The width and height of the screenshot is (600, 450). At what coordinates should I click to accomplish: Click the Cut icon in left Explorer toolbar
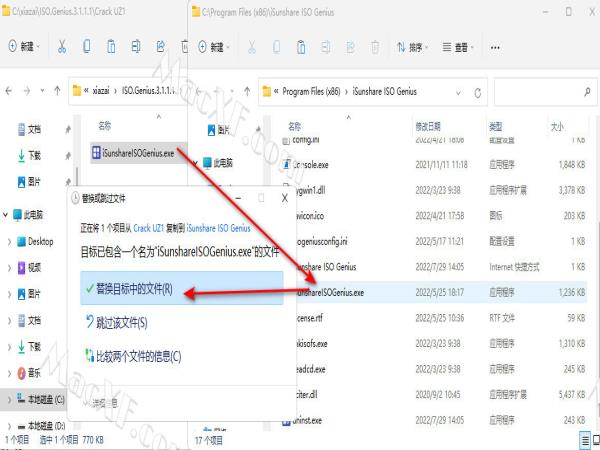(62, 47)
